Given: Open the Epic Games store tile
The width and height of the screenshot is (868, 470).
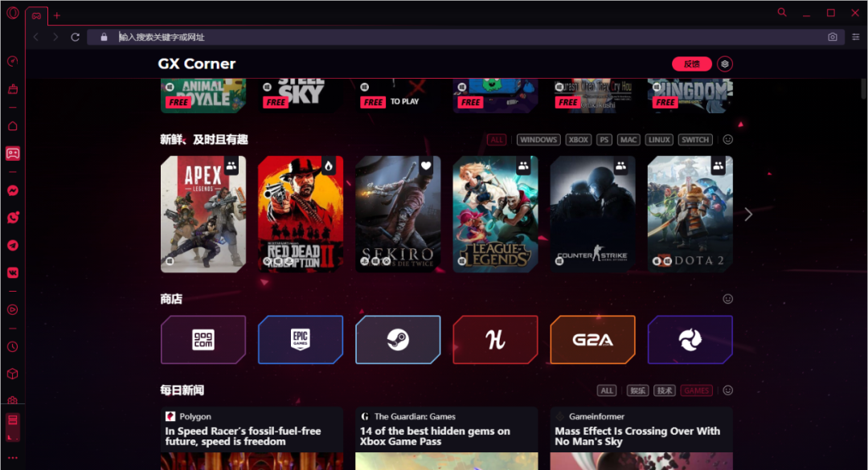Looking at the screenshot, I should click(301, 340).
